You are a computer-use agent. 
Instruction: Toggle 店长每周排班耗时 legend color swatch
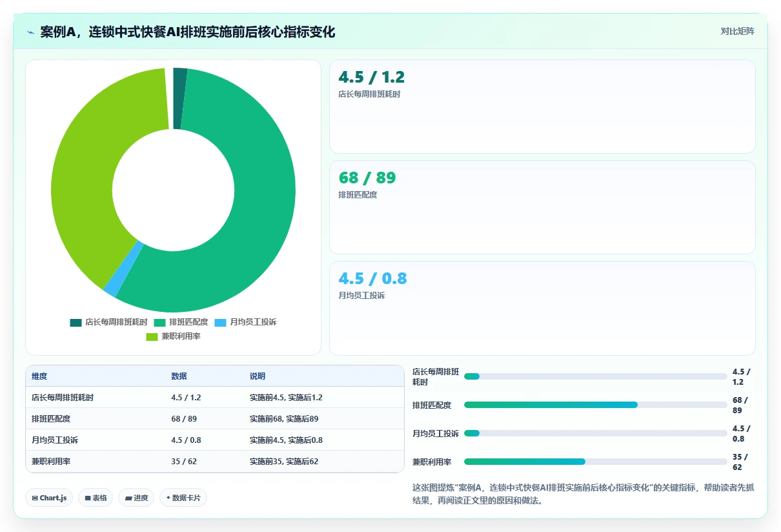pos(76,322)
